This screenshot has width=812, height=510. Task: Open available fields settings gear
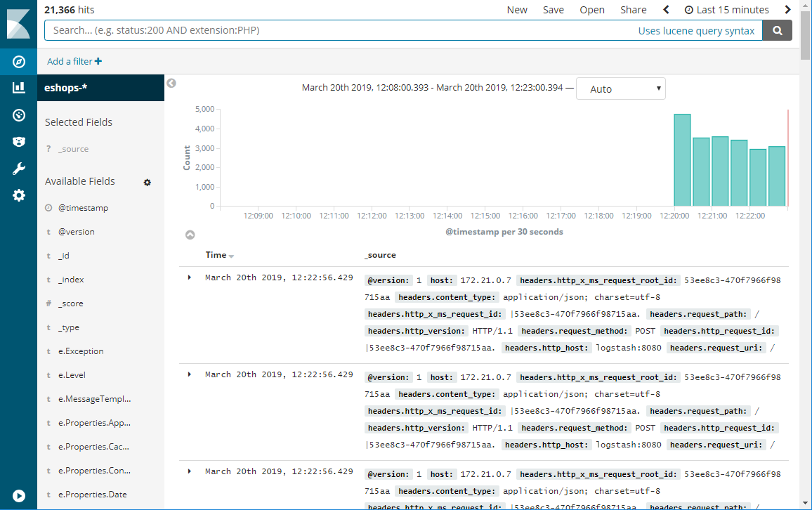click(x=147, y=183)
